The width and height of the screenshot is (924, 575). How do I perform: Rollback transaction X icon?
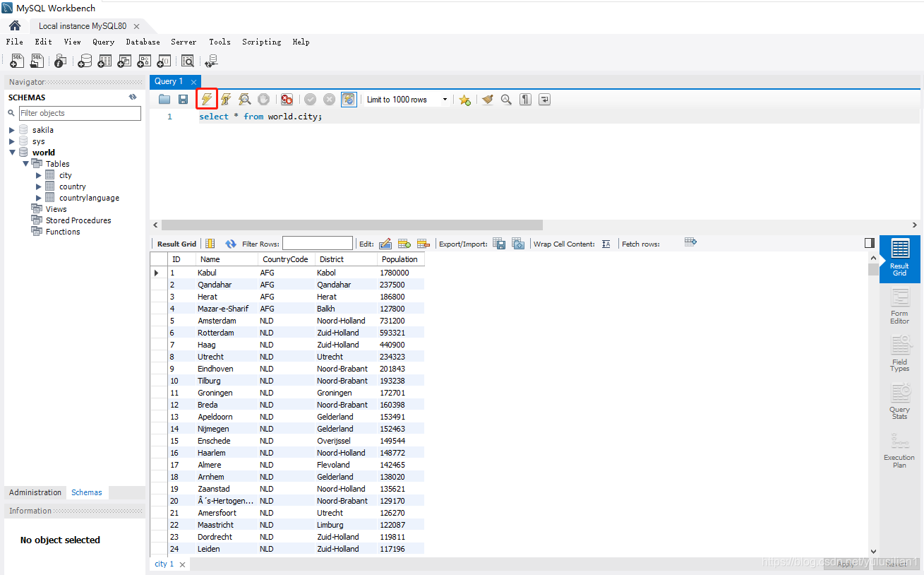click(x=329, y=100)
